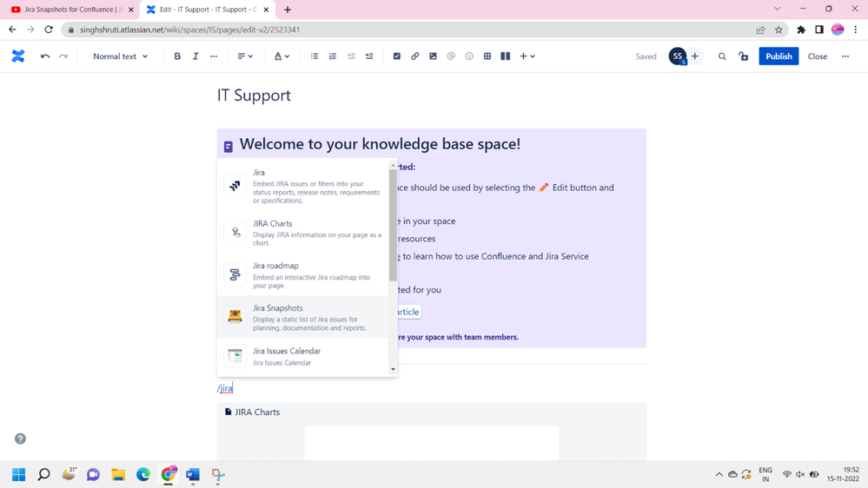Toggle the browser side panel
Image resolution: width=868 pixels, height=488 pixels.
pos(819,30)
